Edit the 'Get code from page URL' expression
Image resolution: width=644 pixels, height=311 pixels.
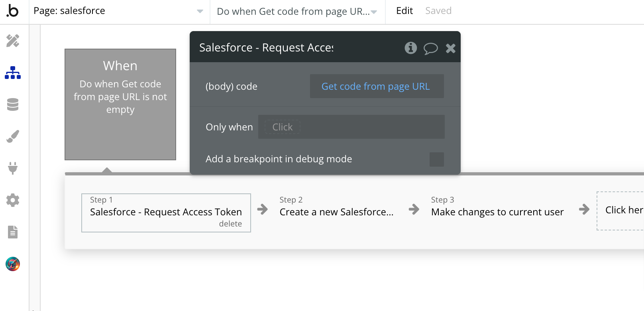[x=377, y=86]
